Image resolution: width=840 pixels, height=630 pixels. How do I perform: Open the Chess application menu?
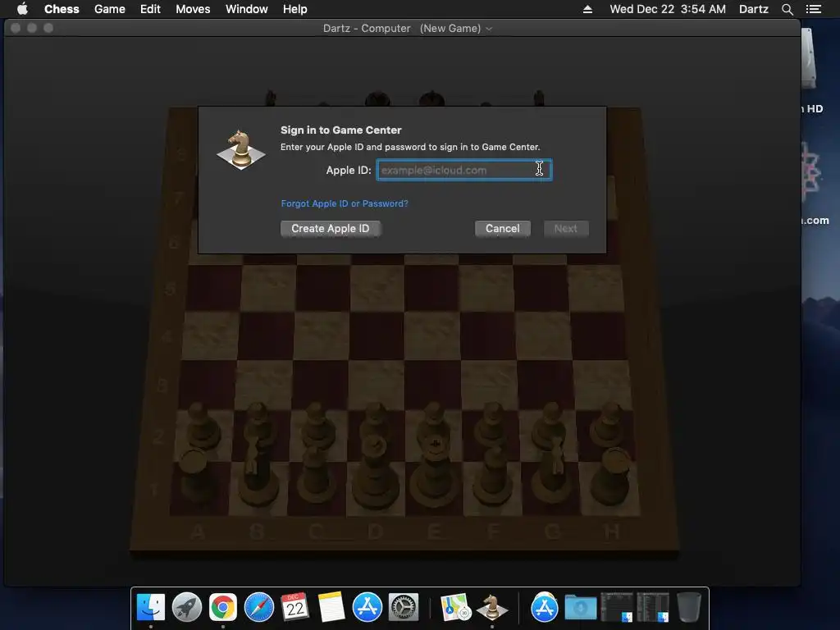click(x=62, y=9)
